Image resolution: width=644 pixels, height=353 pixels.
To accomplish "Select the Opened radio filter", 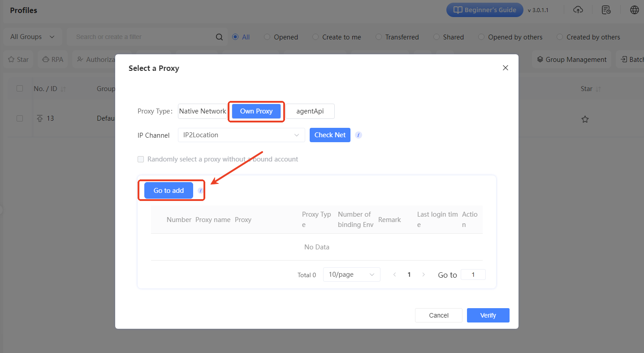I will click(x=267, y=37).
